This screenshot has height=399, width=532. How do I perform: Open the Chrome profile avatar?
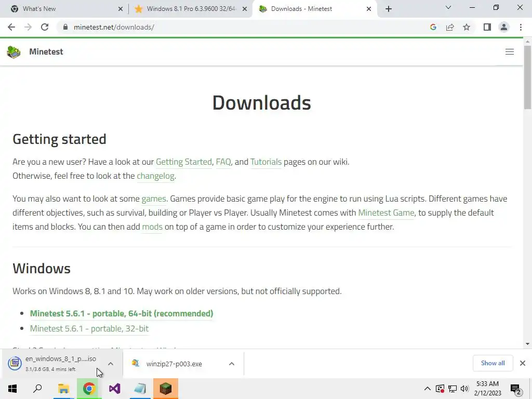pos(504,27)
